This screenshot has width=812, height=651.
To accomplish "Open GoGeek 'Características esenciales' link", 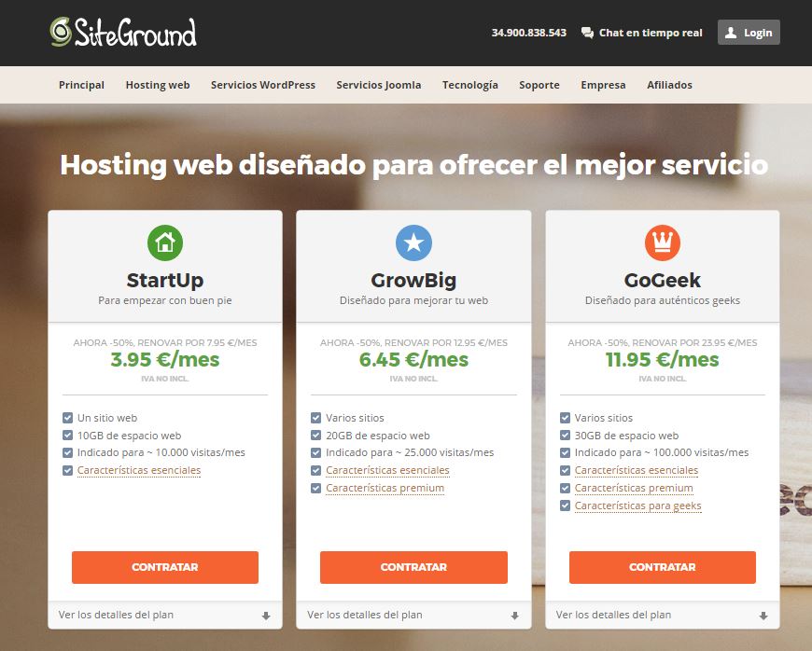I will tap(637, 470).
